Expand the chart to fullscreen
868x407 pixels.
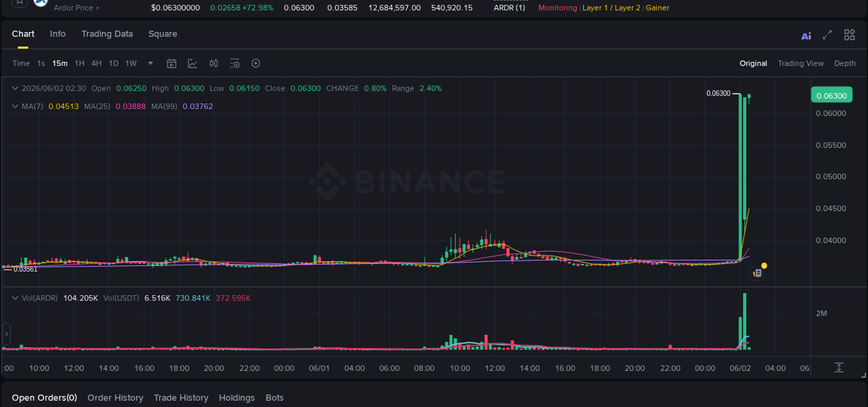[x=827, y=35]
